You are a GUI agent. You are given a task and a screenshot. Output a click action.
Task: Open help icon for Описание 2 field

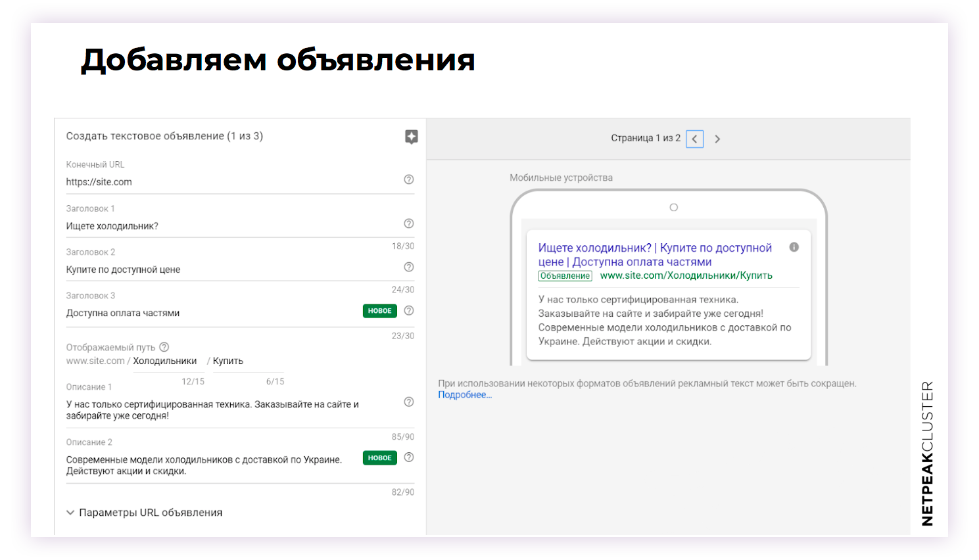click(409, 457)
